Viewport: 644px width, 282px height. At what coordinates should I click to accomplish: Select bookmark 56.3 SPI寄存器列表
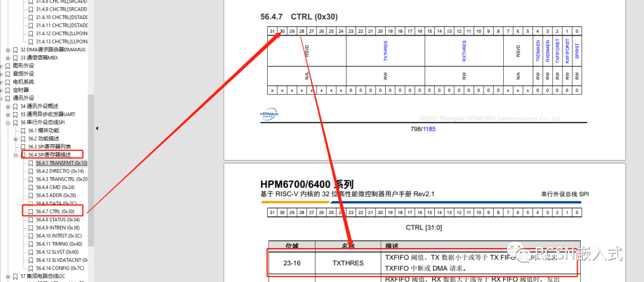[49, 147]
